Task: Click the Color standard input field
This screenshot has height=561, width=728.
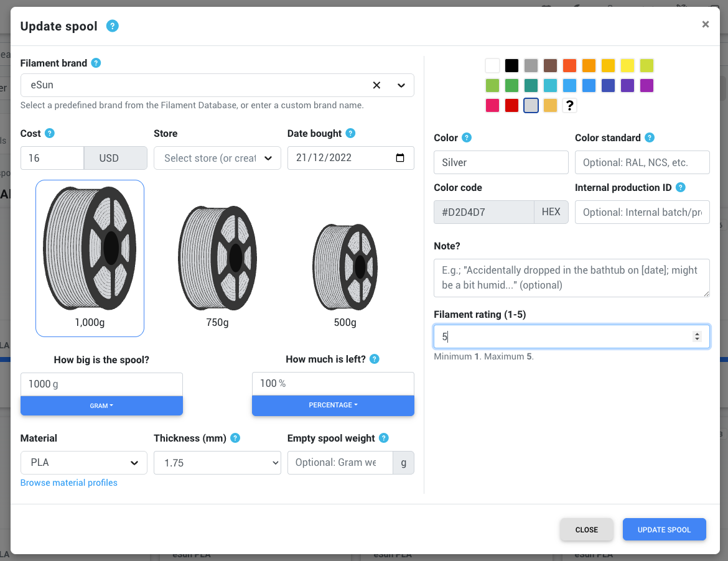Action: [x=642, y=162]
